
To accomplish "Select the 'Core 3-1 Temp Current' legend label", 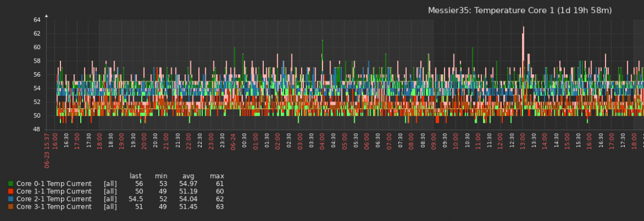I will 54,207.
